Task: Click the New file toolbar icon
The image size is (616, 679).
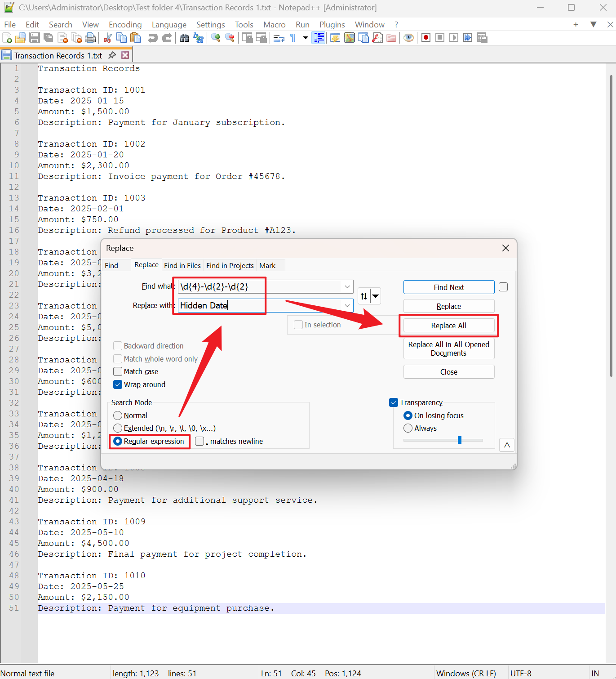Action: click(x=7, y=38)
